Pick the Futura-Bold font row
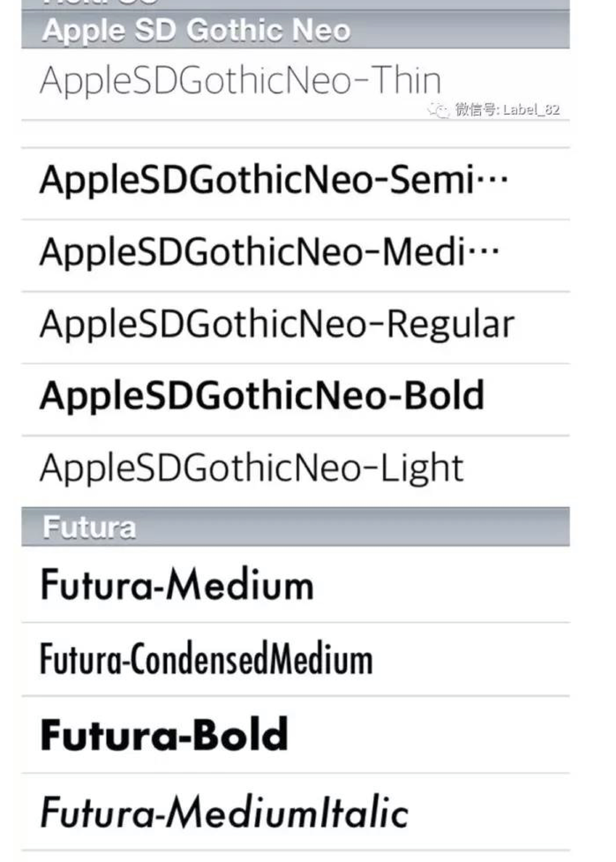 (164, 735)
